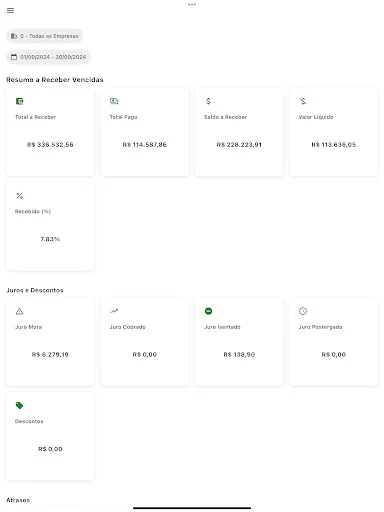Click the Valor Líquido crossed-dollar icon
The width and height of the screenshot is (384, 512).
point(303,101)
